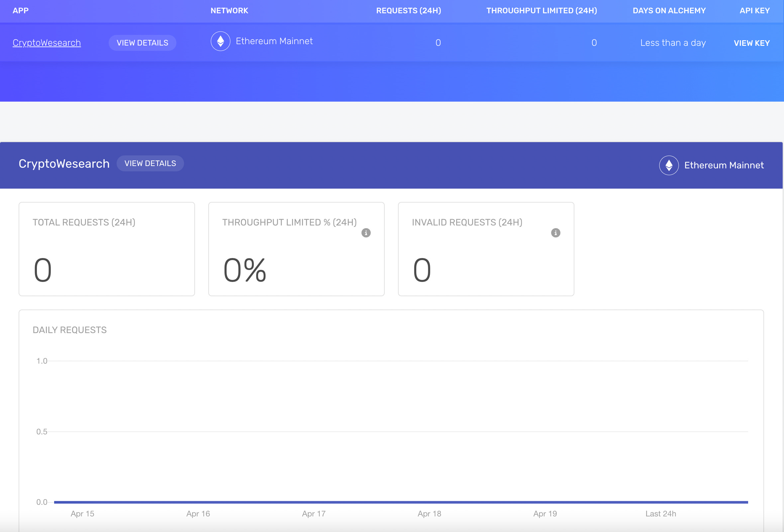Click Ethereum Mainnet text in table row

[x=274, y=41]
